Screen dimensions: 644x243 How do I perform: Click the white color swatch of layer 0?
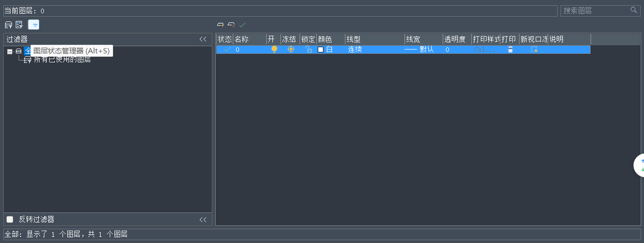point(321,50)
